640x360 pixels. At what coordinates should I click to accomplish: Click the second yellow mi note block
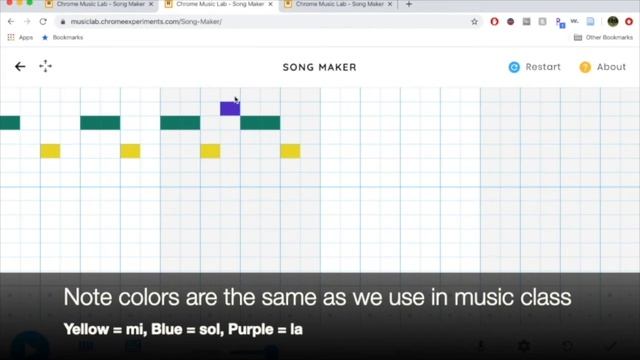click(130, 151)
